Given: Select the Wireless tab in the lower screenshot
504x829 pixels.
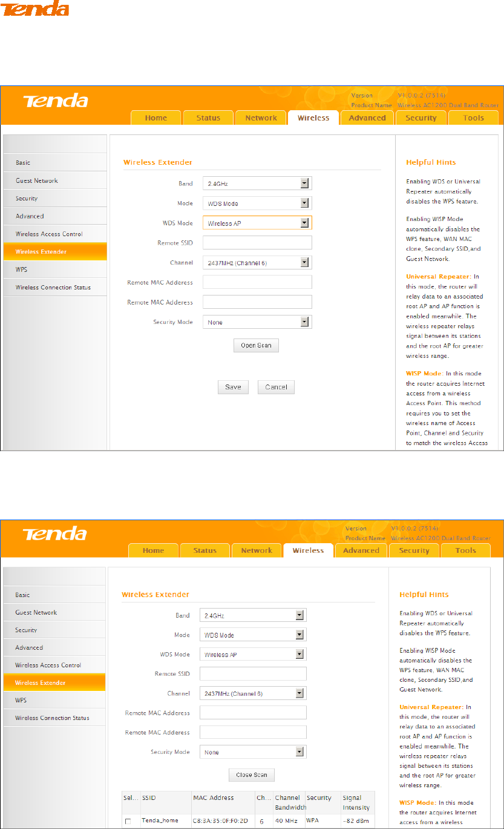Looking at the screenshot, I should (308, 550).
